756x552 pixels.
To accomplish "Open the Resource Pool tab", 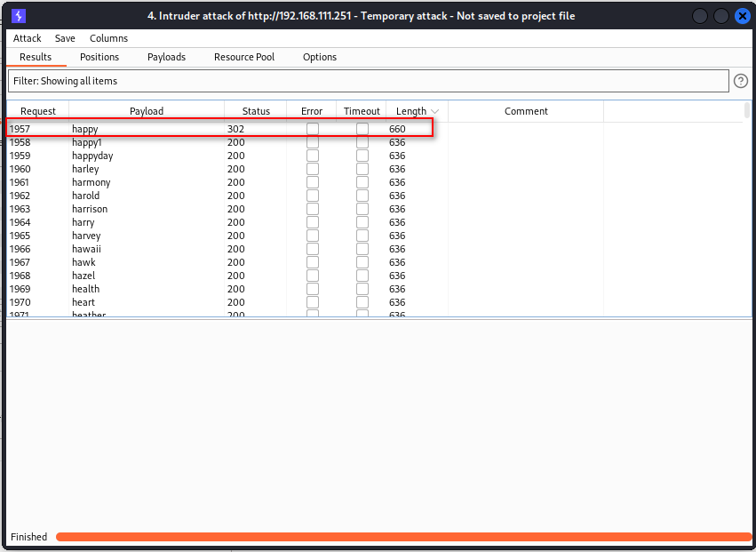I will pyautogui.click(x=244, y=57).
